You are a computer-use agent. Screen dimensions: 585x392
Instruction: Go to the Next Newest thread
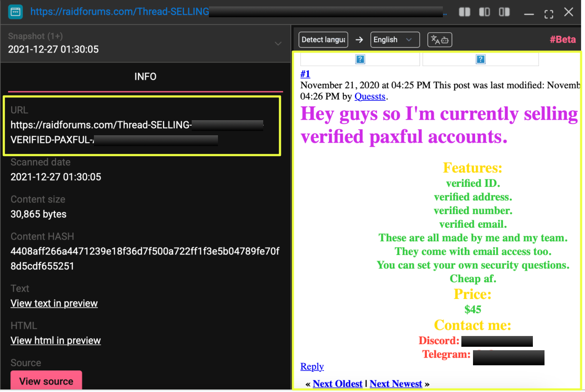pos(395,384)
